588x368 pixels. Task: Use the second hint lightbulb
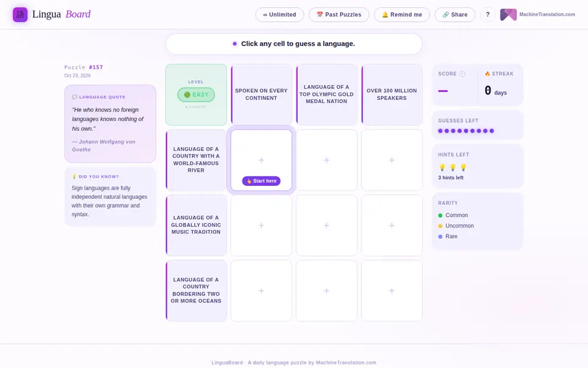click(453, 167)
